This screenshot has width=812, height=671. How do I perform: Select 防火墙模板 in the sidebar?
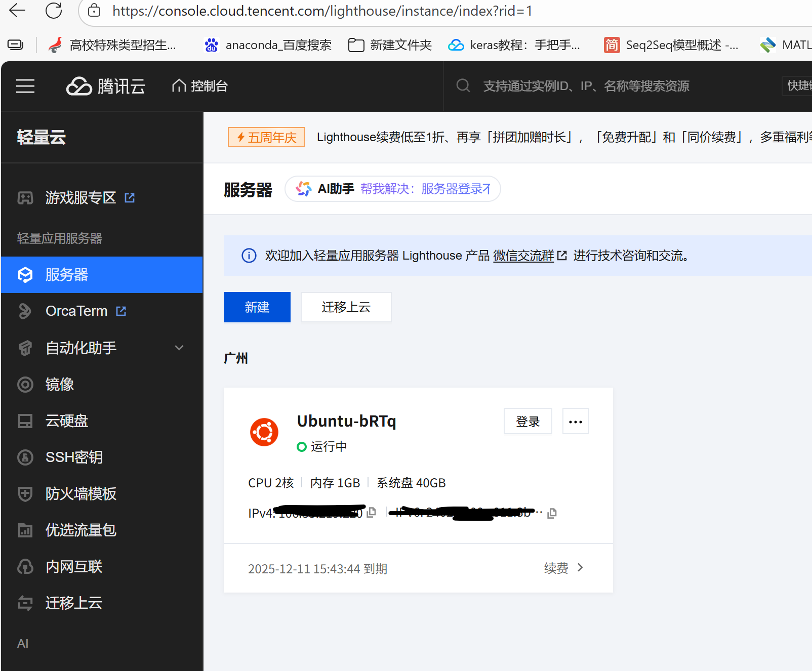[x=81, y=493]
